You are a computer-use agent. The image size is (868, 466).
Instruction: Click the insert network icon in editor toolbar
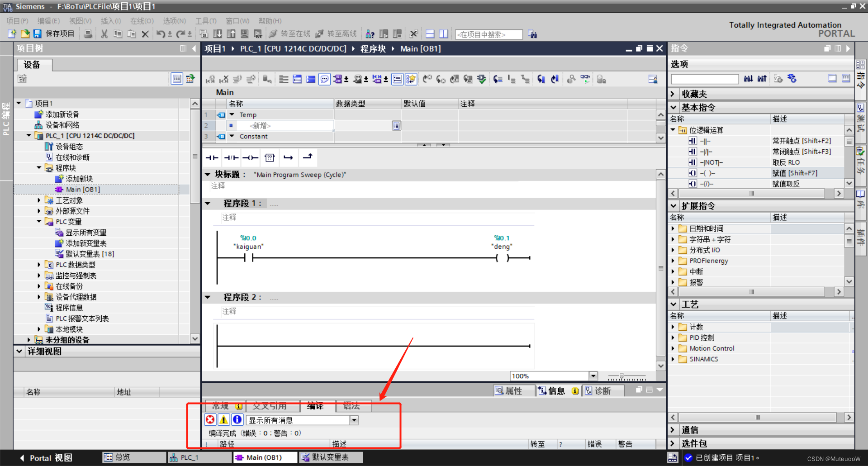(x=210, y=80)
